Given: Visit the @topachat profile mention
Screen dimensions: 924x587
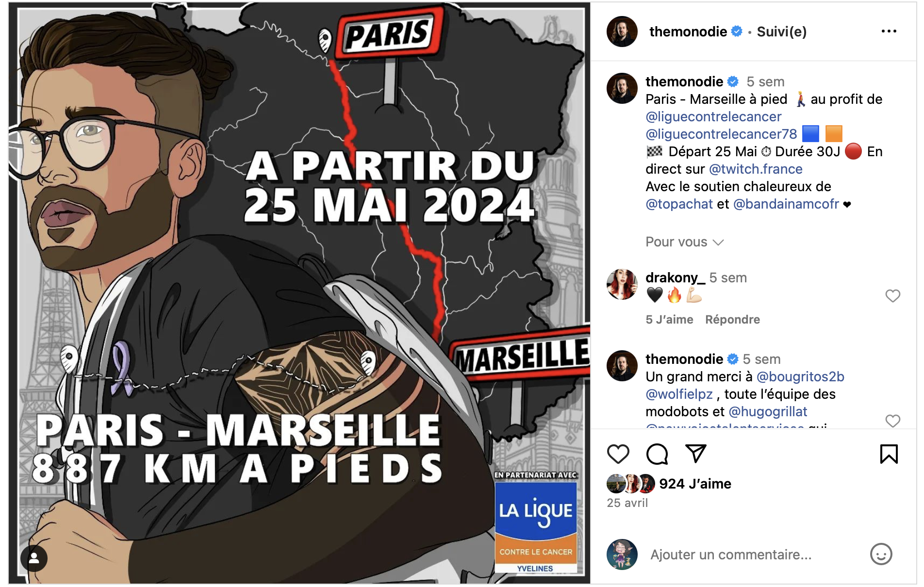Looking at the screenshot, I should [679, 204].
